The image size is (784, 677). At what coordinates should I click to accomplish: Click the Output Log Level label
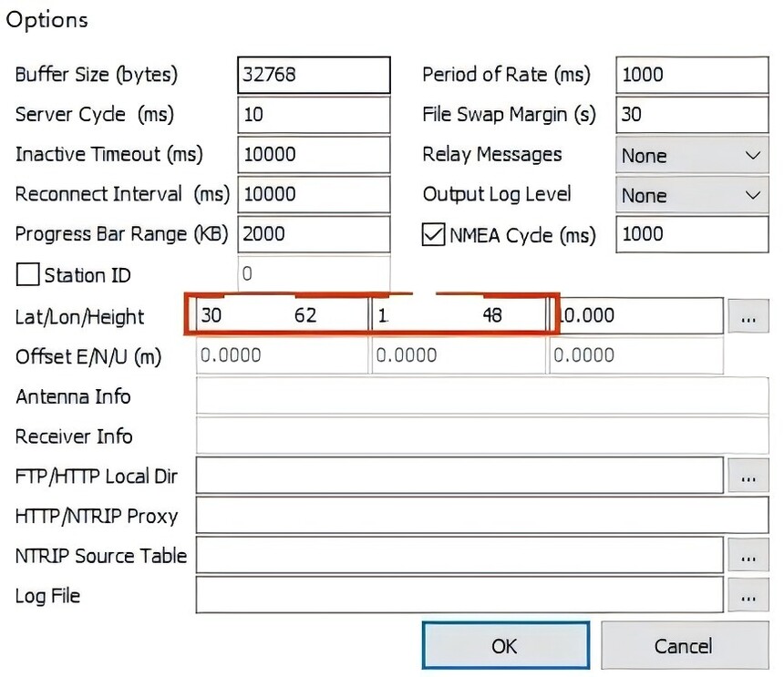tap(497, 194)
